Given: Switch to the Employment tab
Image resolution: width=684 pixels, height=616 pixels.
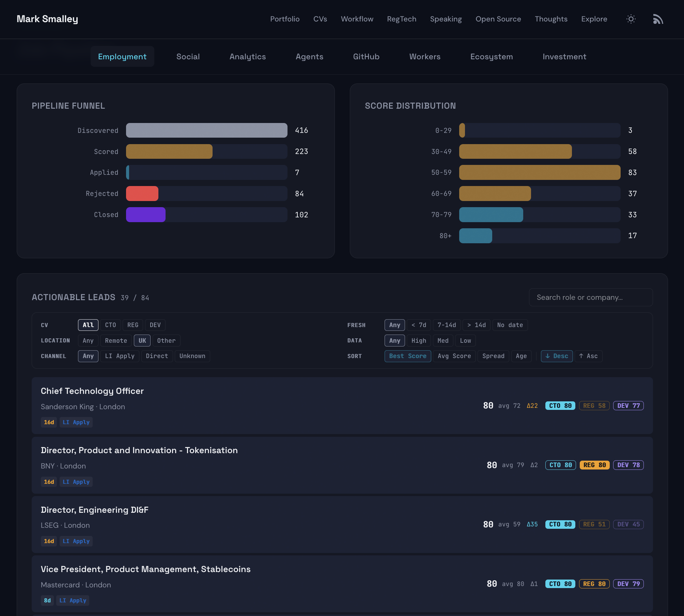Looking at the screenshot, I should (122, 57).
